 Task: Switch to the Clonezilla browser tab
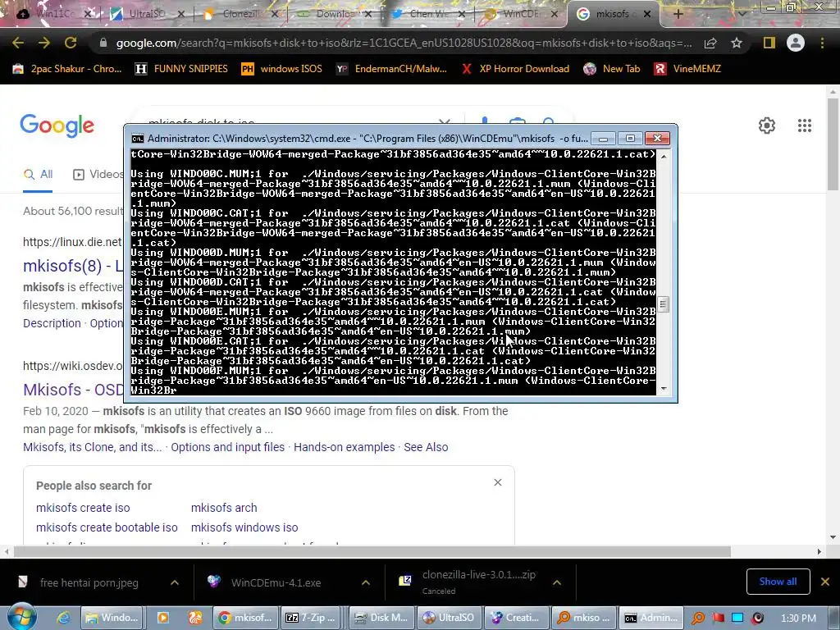(240, 14)
